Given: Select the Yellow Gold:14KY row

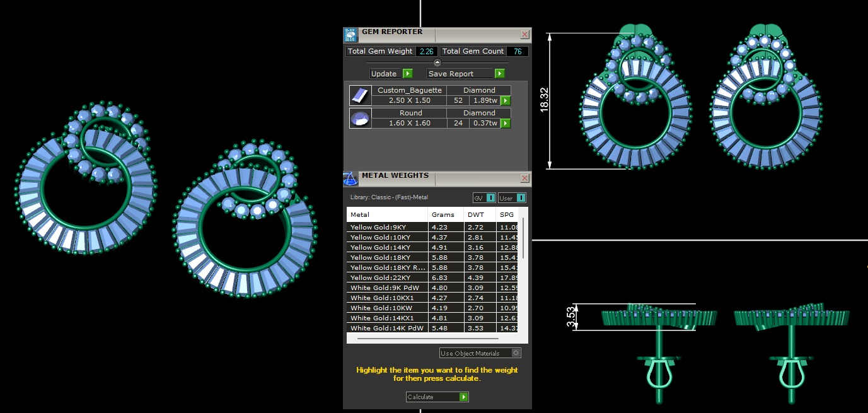Looking at the screenshot, I should pos(434,247).
